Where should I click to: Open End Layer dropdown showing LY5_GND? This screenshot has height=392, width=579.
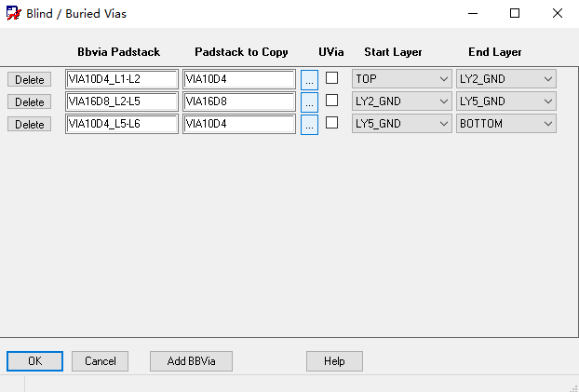[x=506, y=101]
